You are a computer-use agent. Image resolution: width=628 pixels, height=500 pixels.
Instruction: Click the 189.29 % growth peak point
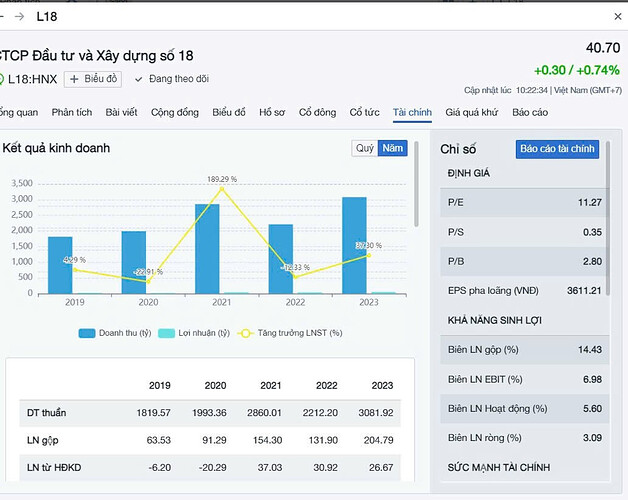coord(222,188)
